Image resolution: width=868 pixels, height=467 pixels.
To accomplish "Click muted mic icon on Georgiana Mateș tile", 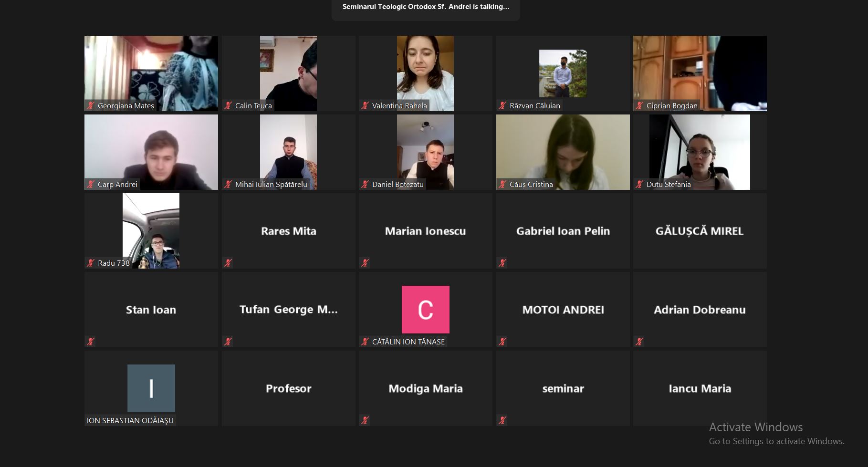I will (x=91, y=105).
